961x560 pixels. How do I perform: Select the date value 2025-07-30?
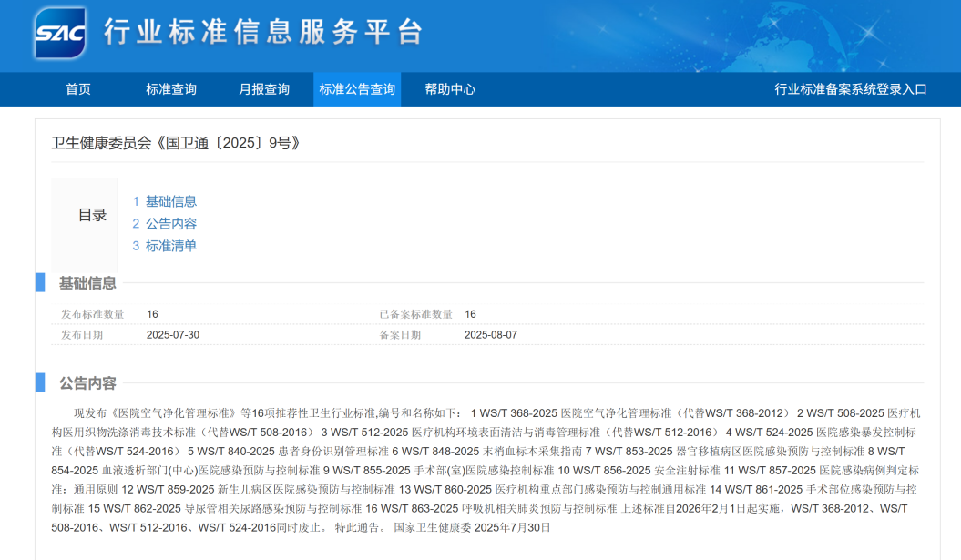click(x=173, y=335)
